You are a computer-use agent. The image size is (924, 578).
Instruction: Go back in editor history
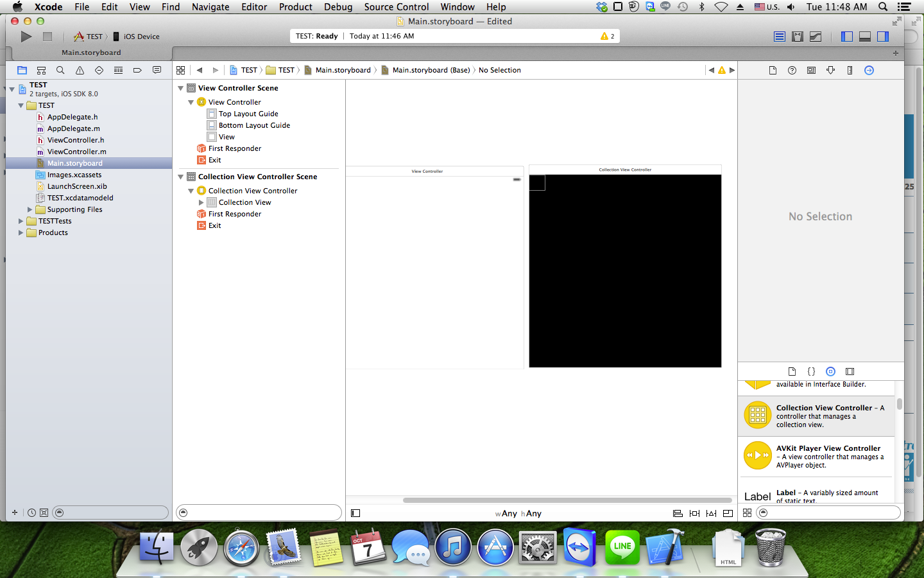pos(200,70)
